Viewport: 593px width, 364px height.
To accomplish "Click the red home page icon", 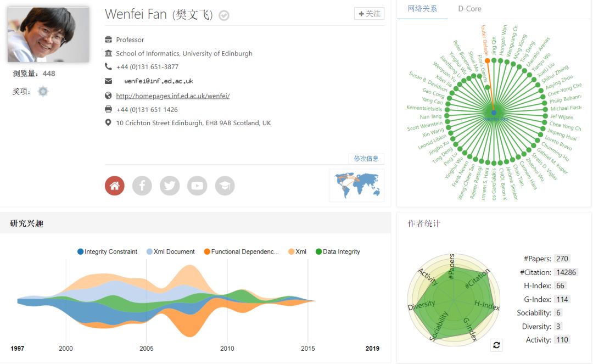I will coord(114,186).
